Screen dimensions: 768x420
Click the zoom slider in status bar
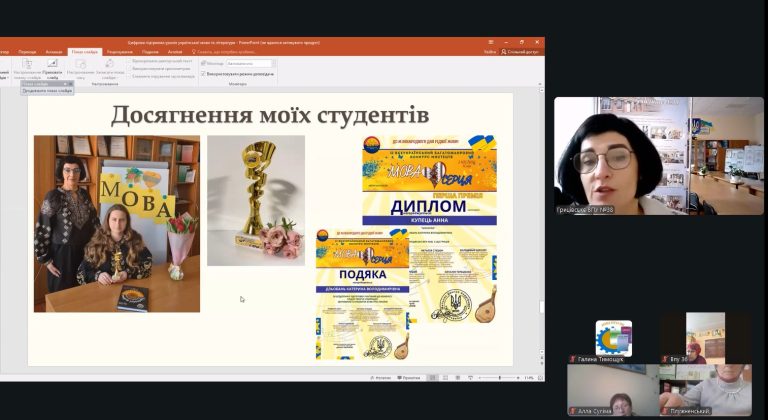pos(499,378)
